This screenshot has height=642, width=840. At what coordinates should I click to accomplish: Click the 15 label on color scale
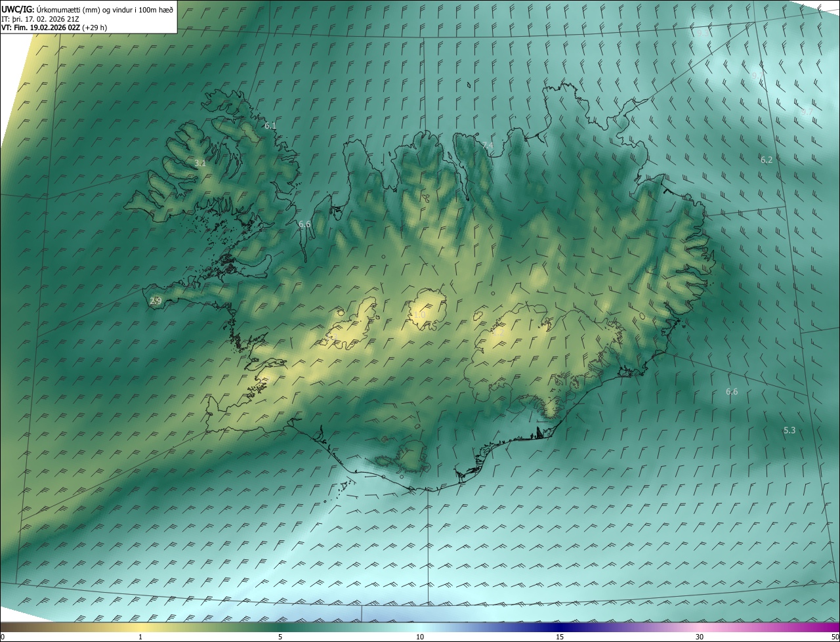(560, 637)
